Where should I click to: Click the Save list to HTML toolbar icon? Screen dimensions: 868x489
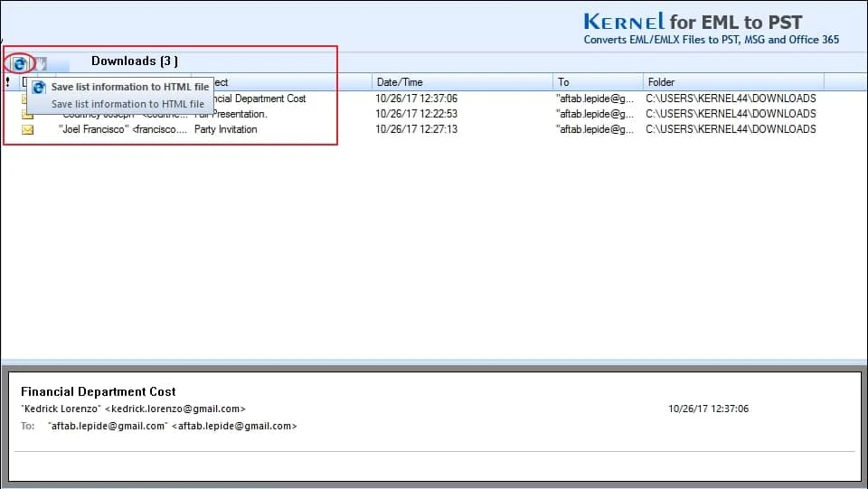[19, 63]
